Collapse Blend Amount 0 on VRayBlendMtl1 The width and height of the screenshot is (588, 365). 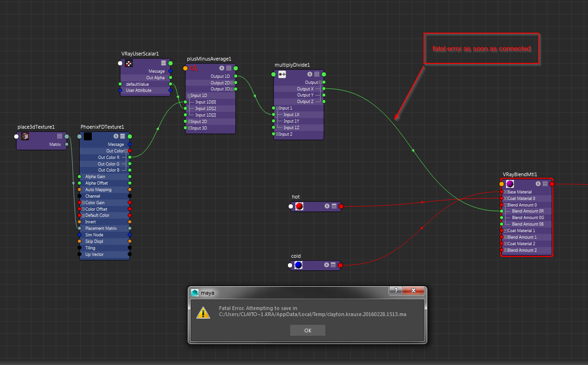(x=506, y=205)
